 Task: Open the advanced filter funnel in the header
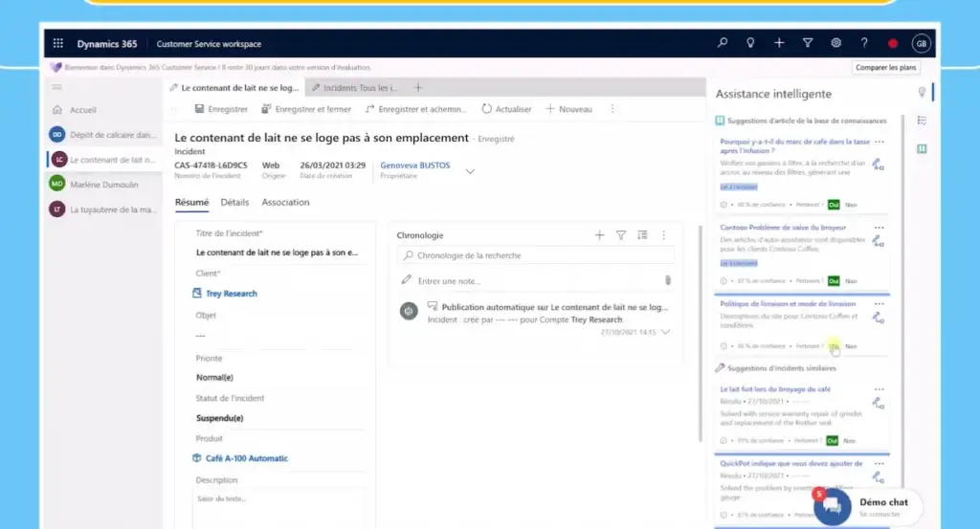808,43
